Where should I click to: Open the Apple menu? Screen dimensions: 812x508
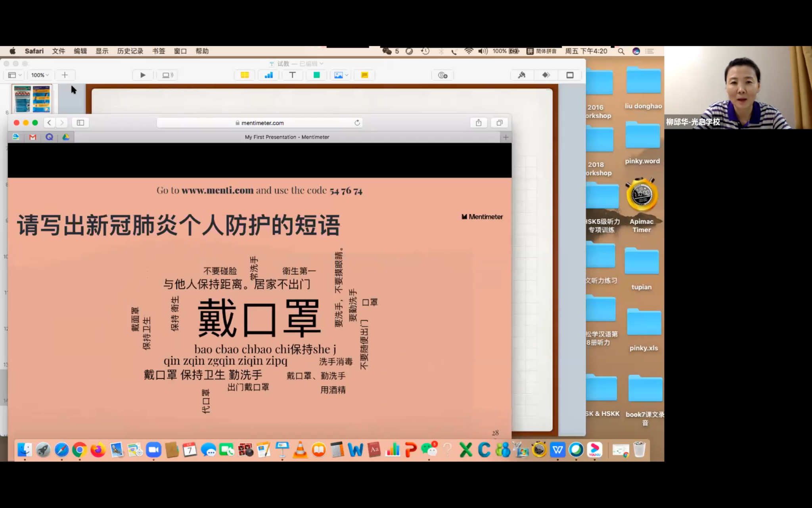13,51
